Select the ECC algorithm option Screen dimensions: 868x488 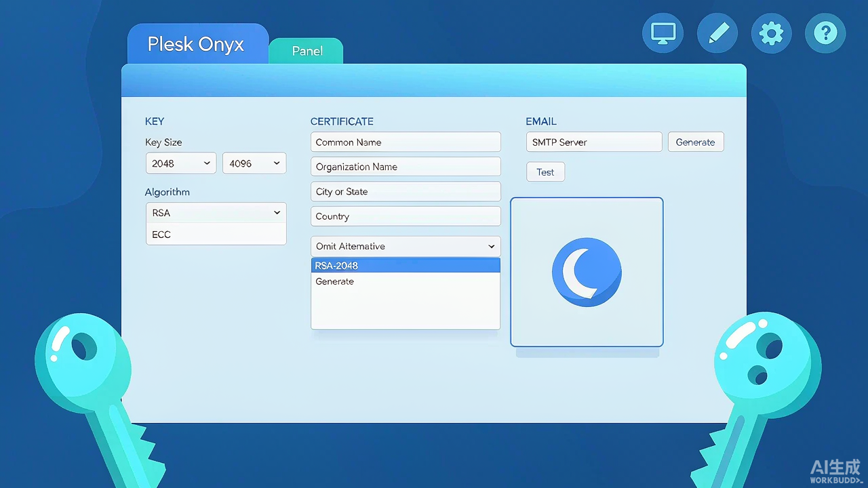pos(216,235)
